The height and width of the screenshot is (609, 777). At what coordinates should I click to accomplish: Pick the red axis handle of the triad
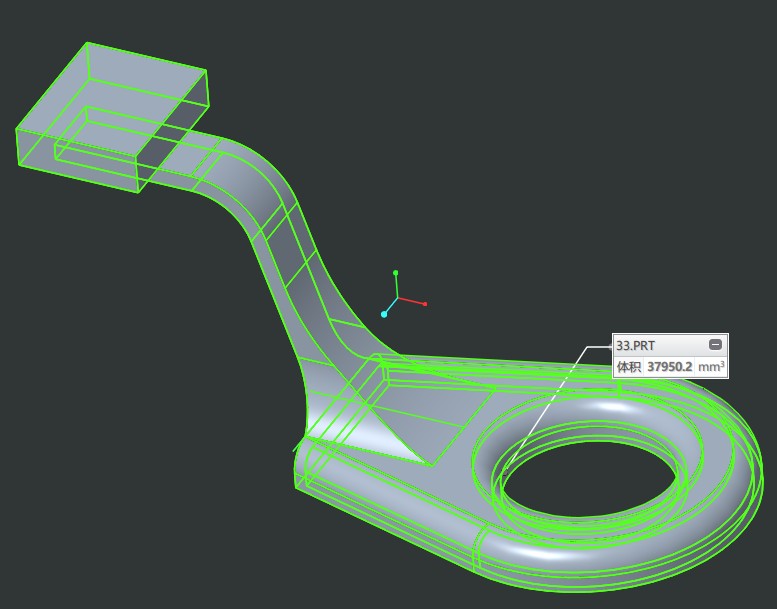425,304
